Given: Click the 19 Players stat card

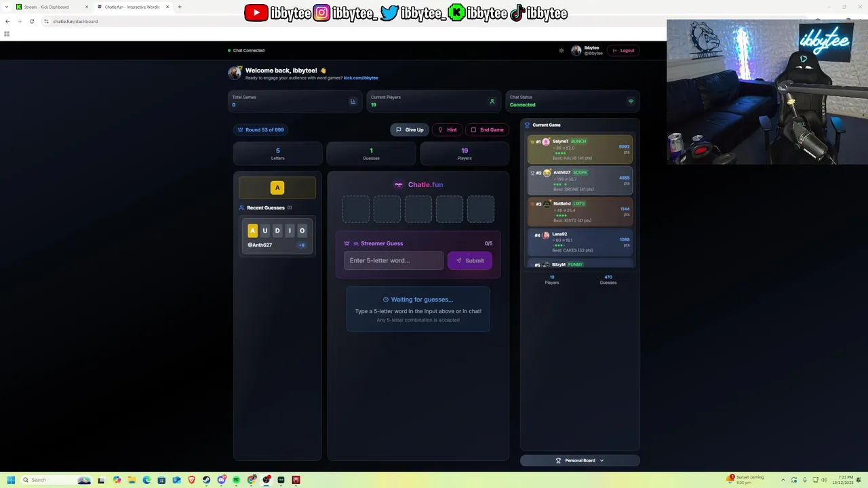Looking at the screenshot, I should pyautogui.click(x=465, y=154).
